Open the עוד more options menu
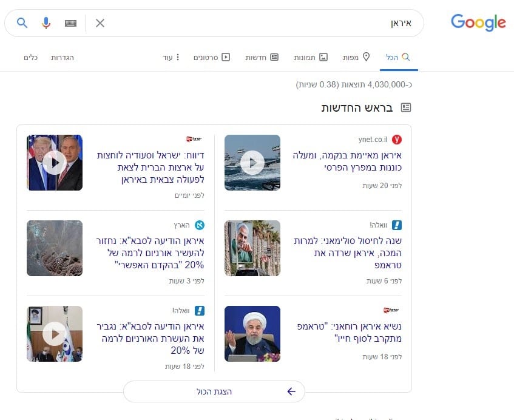Viewport: 514px width, 420px height. click(171, 58)
